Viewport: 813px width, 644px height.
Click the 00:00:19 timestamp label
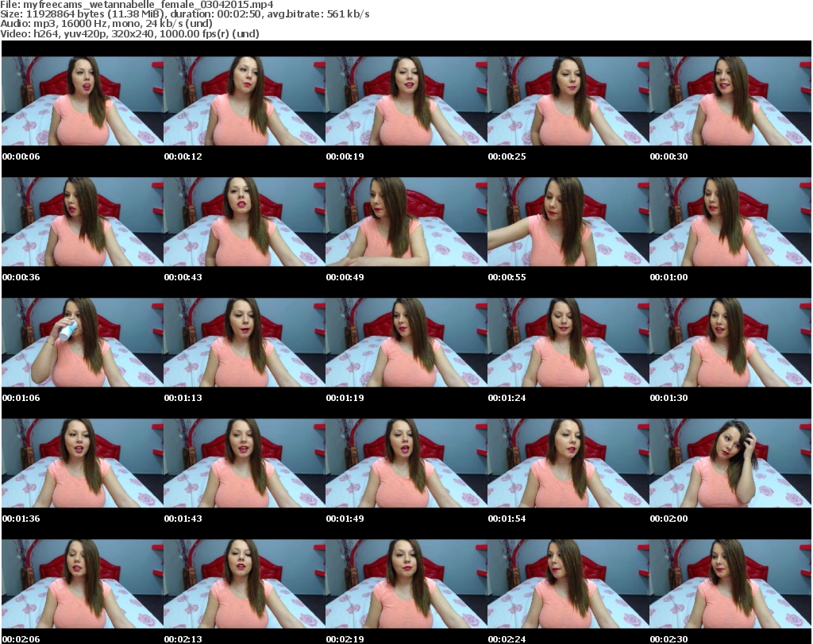(345, 156)
